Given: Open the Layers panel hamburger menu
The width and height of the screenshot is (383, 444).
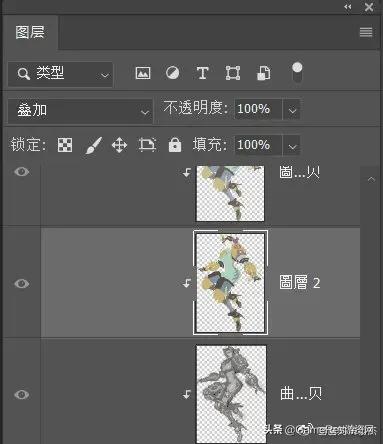Looking at the screenshot, I should click(x=366, y=32).
